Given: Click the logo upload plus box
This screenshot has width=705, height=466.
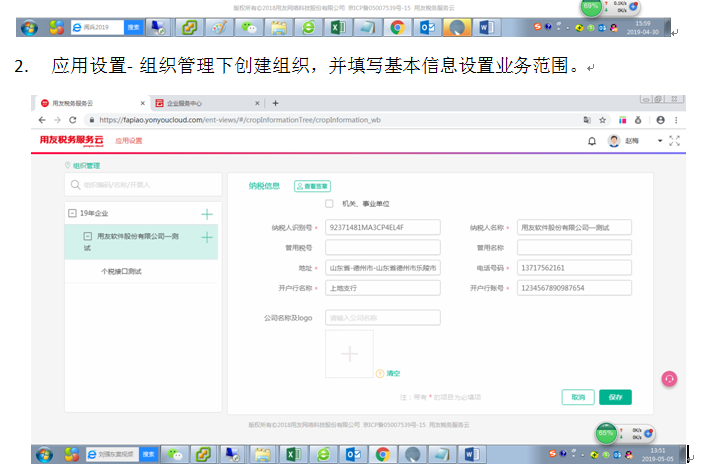Looking at the screenshot, I should 349,355.
